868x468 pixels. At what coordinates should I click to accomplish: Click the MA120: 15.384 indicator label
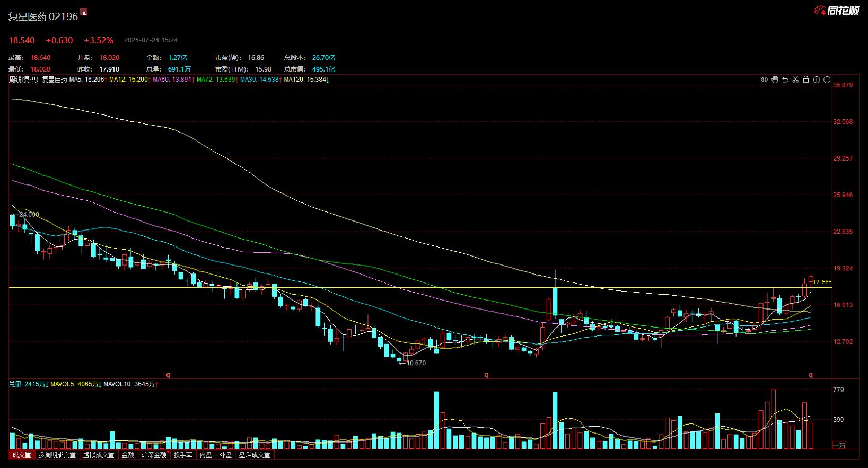pos(306,80)
